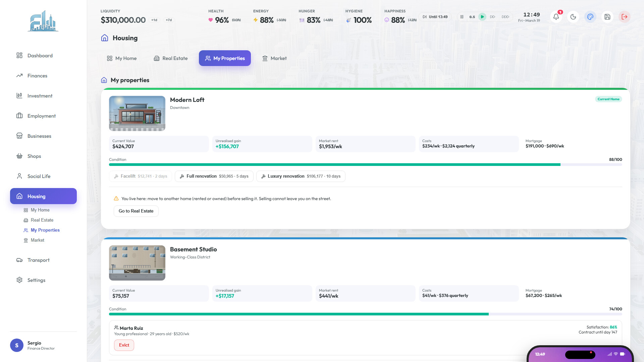The height and width of the screenshot is (362, 644).
Task: Start Full renovation on Modern Loft
Action: pyautogui.click(x=214, y=176)
